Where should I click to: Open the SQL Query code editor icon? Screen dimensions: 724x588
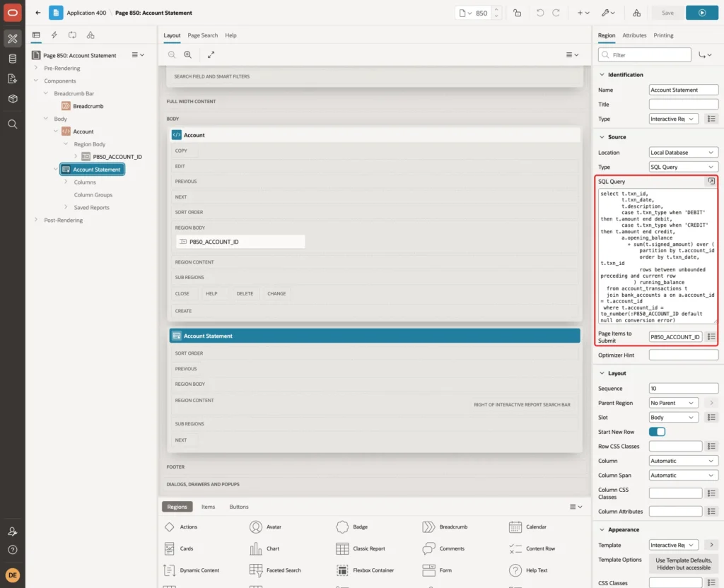(x=711, y=182)
